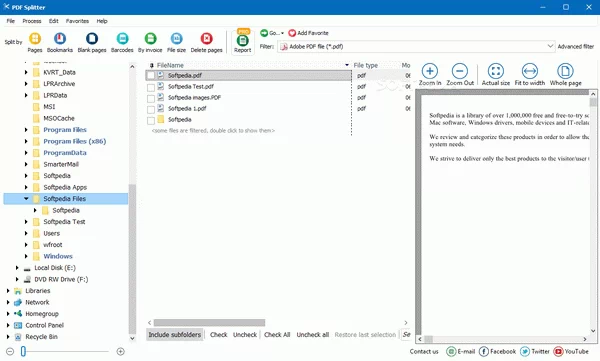600x361 pixels.
Task: Sort by FileName column header
Action: click(x=170, y=65)
